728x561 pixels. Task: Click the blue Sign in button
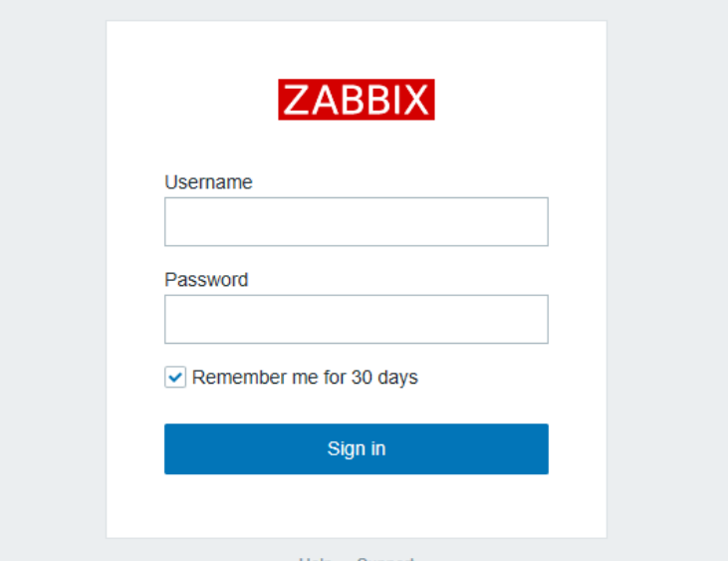click(357, 448)
